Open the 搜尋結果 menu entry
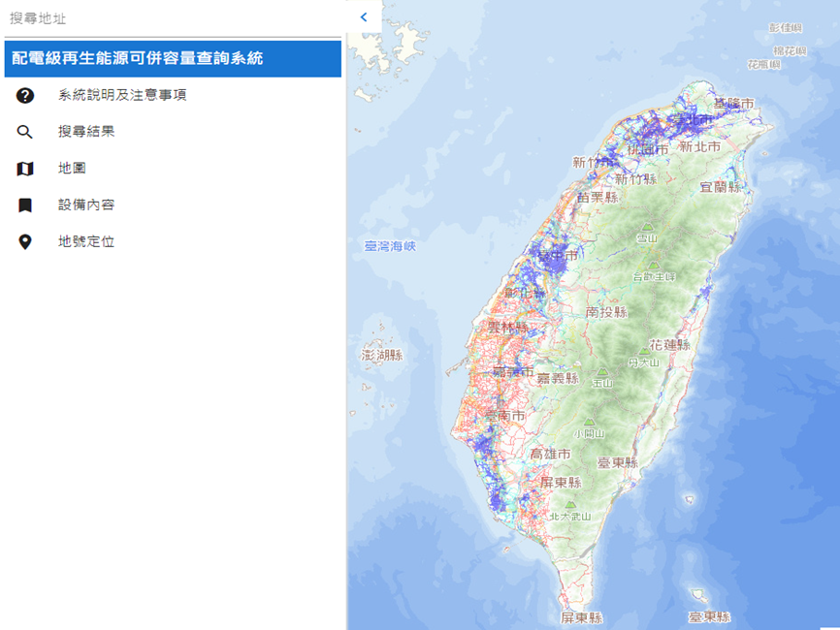This screenshot has height=630, width=840. (86, 132)
